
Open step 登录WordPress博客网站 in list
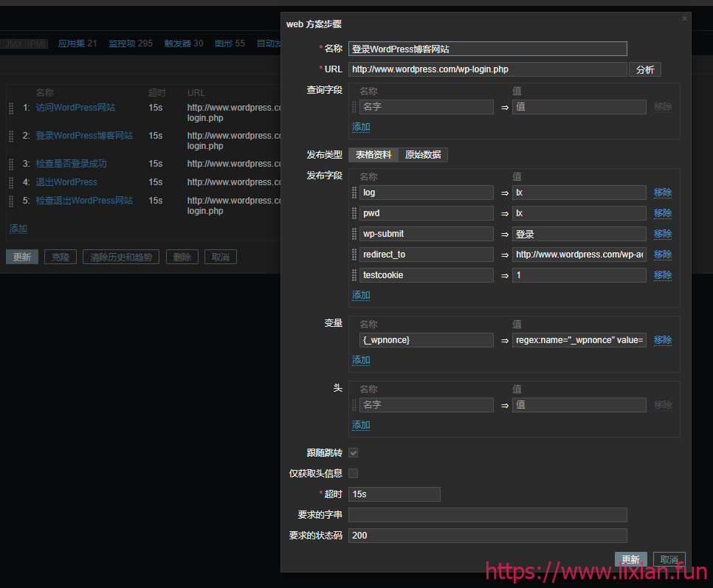84,136
